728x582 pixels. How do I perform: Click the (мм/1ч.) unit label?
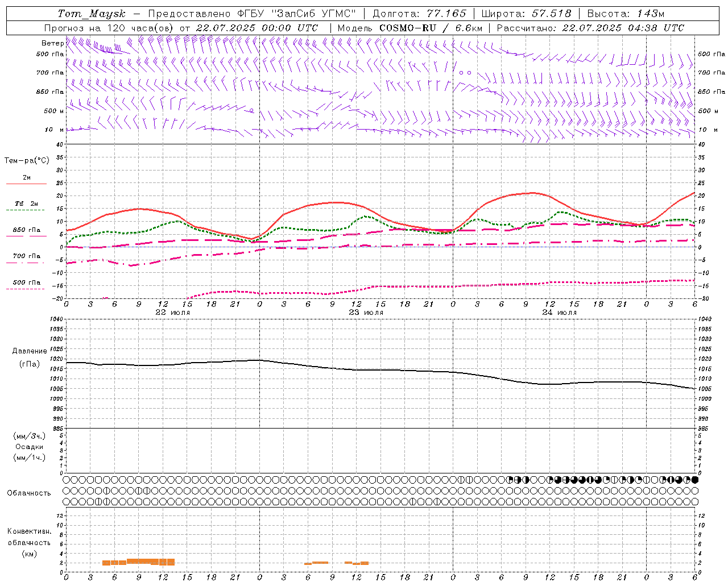click(x=29, y=458)
